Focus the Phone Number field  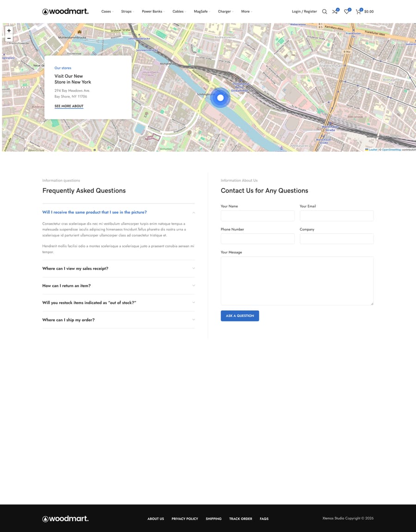[257, 239]
